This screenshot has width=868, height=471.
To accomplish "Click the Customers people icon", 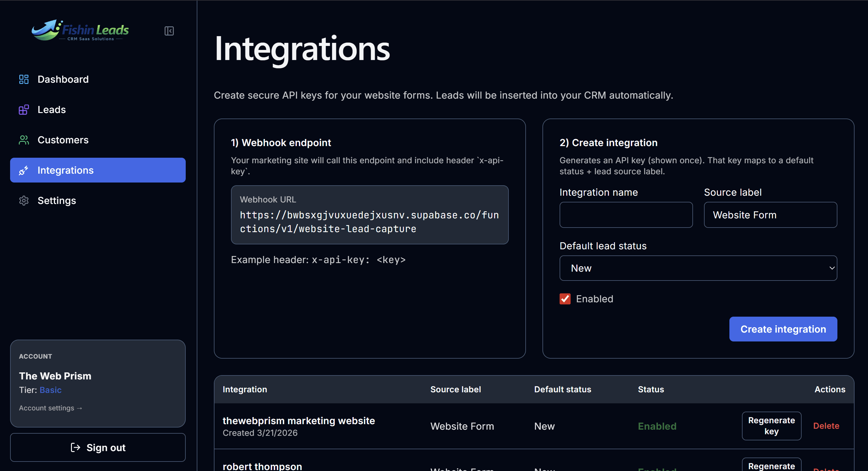I will coord(24,140).
